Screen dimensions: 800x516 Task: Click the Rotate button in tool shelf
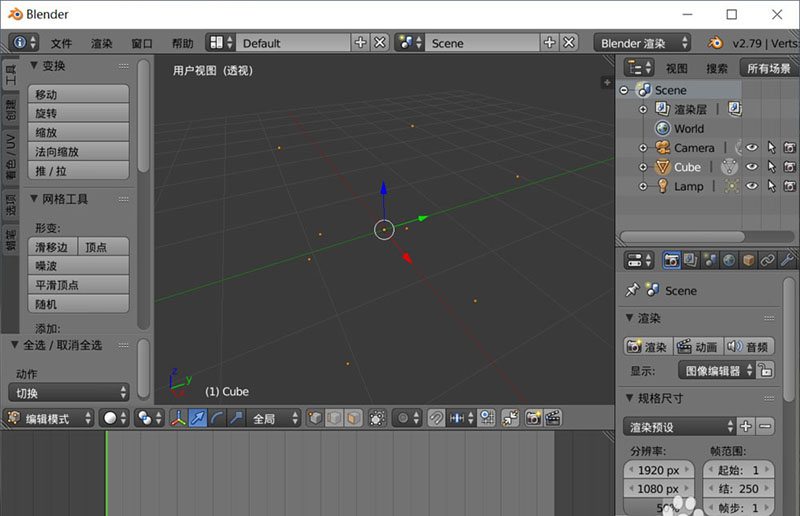[x=79, y=113]
